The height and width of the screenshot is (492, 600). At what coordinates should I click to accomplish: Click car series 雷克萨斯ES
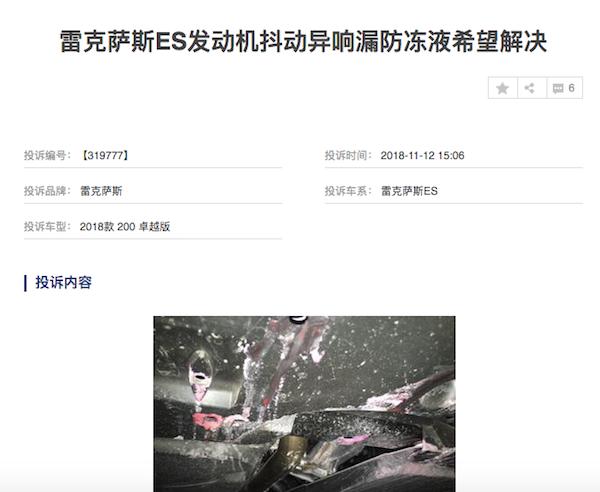pyautogui.click(x=409, y=191)
